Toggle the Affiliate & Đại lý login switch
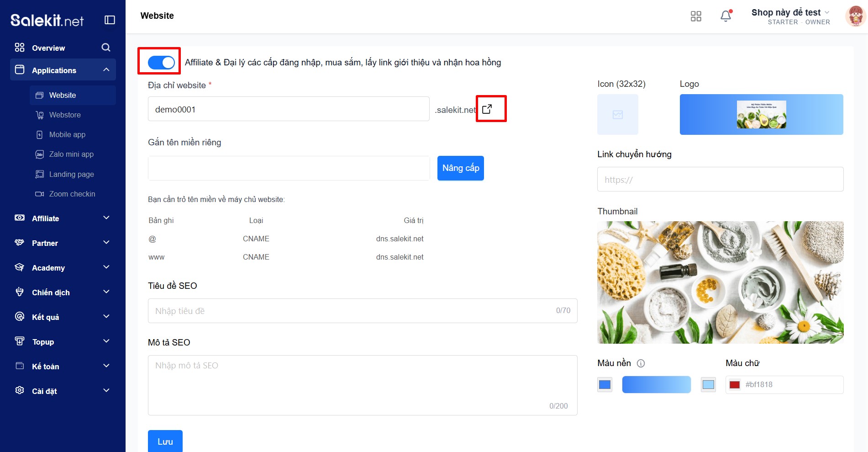868x452 pixels. click(161, 62)
